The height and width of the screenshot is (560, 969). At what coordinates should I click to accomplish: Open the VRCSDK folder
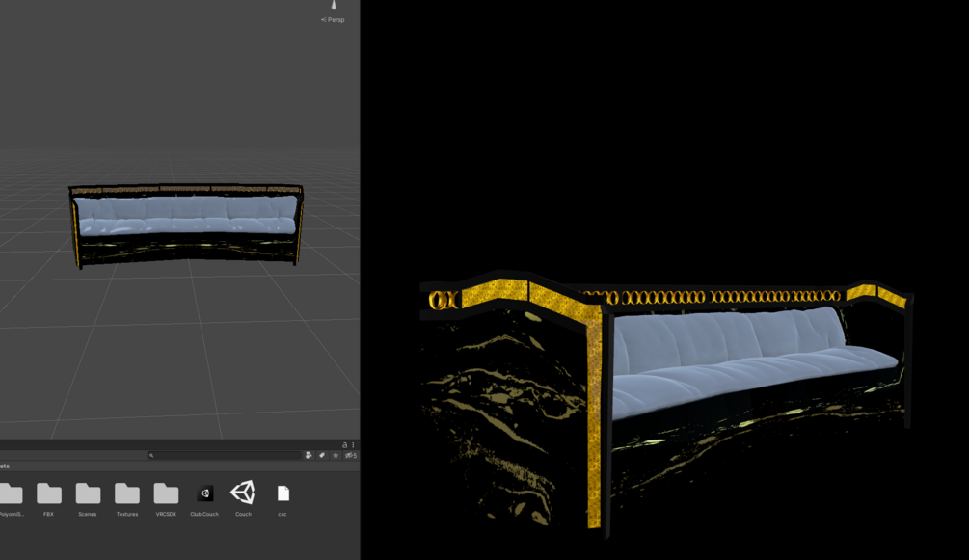[166, 493]
